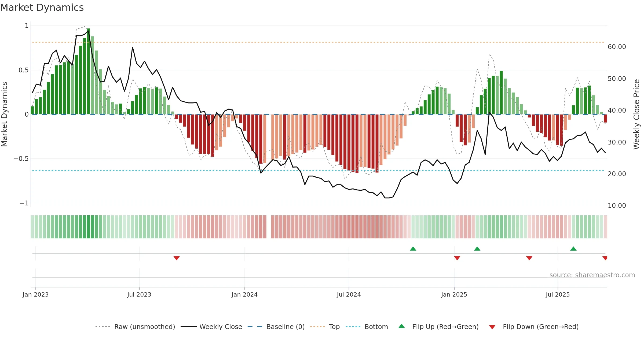The image size is (644, 362).
Task: Toggle the Top legend entry
Action: tap(325, 327)
